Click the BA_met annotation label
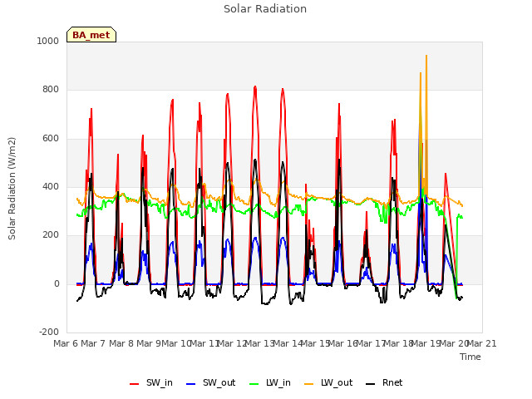The image size is (532, 399). (x=91, y=35)
